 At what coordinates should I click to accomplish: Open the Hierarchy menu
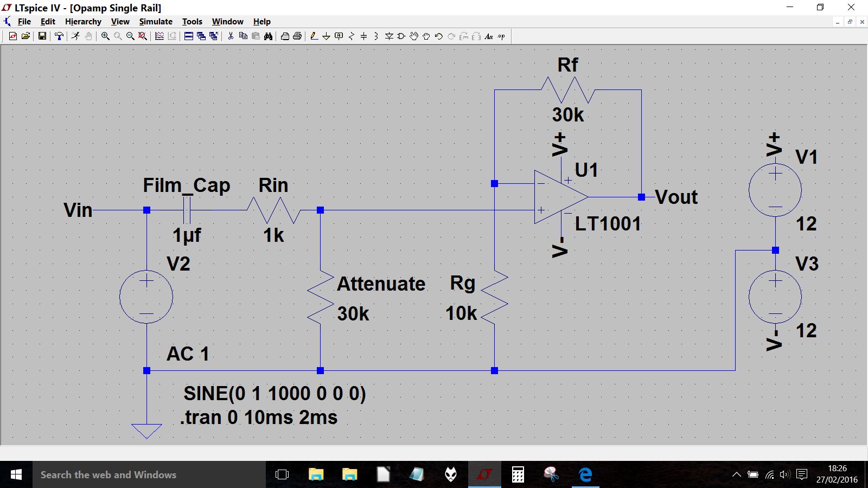pos(83,22)
